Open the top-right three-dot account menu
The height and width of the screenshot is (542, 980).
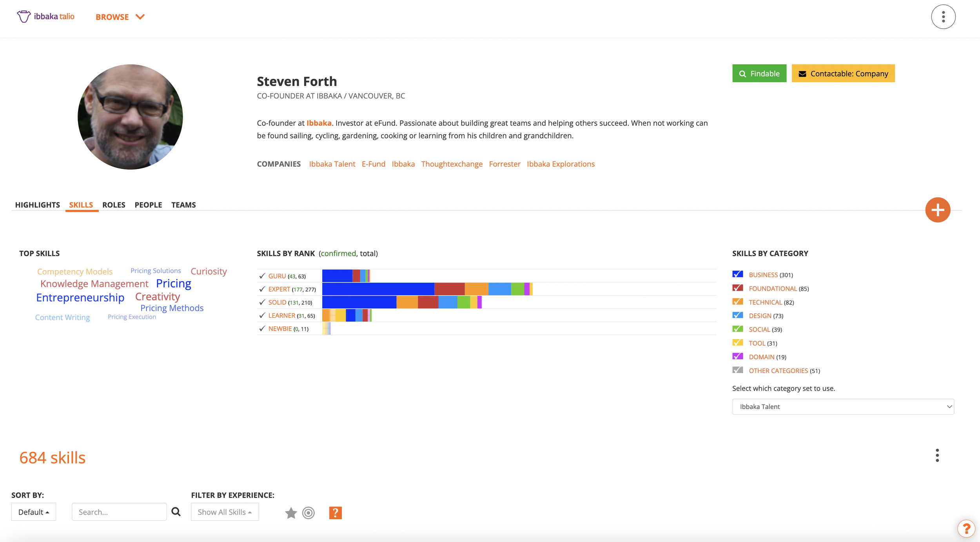point(943,17)
